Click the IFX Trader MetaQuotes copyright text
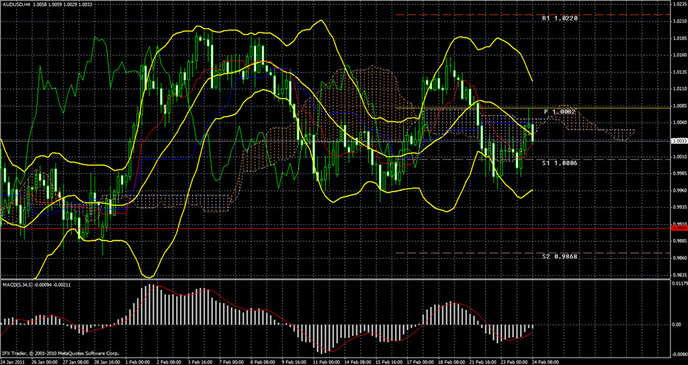Viewport: 688px width, 365px height. click(61, 353)
